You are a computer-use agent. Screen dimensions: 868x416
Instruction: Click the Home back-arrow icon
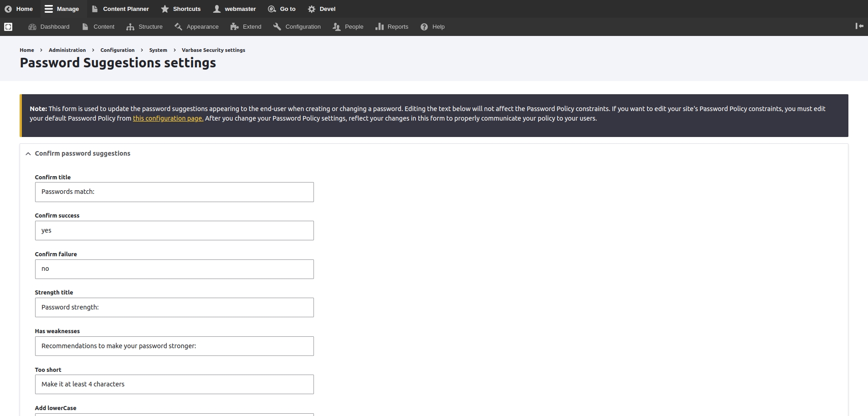8,9
